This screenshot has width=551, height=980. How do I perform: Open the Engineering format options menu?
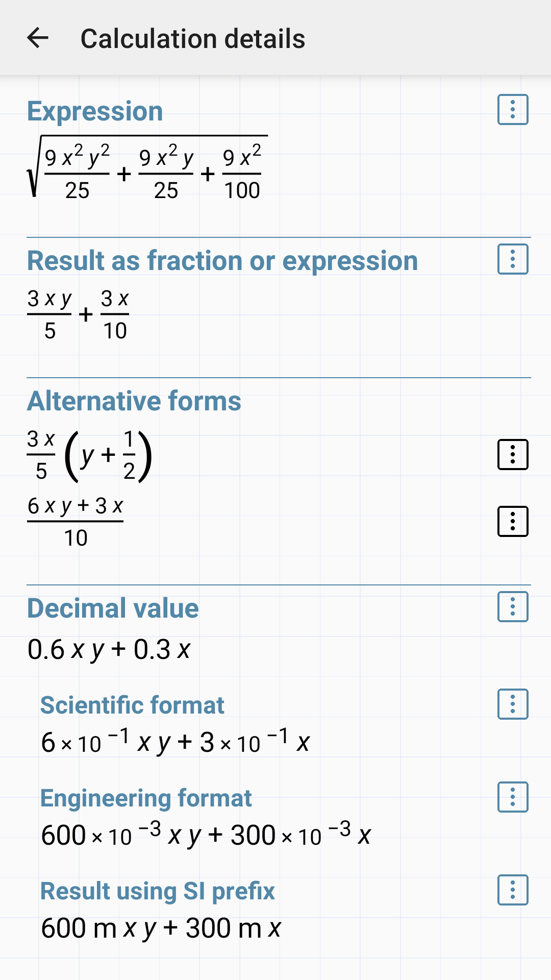click(x=512, y=797)
